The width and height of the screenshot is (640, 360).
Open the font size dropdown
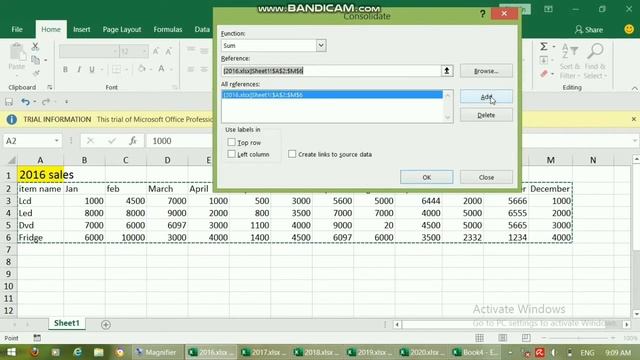point(144,51)
